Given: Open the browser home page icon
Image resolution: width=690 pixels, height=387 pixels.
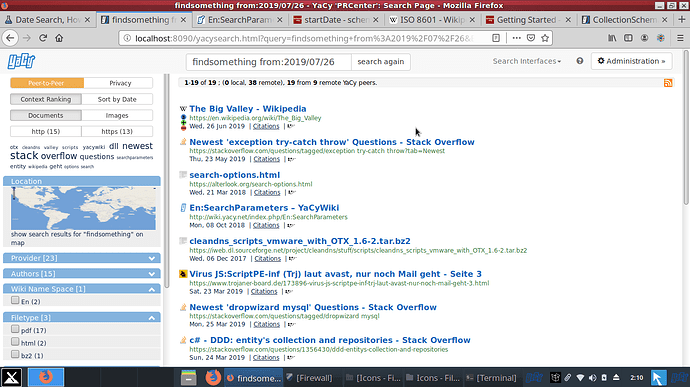Looking at the screenshot, I should tap(59, 38).
